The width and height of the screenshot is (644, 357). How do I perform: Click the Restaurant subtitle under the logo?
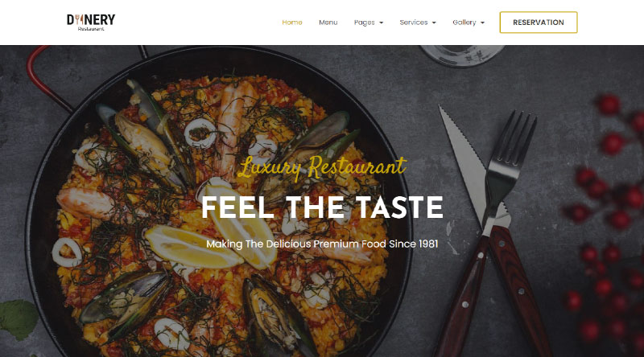(x=91, y=29)
